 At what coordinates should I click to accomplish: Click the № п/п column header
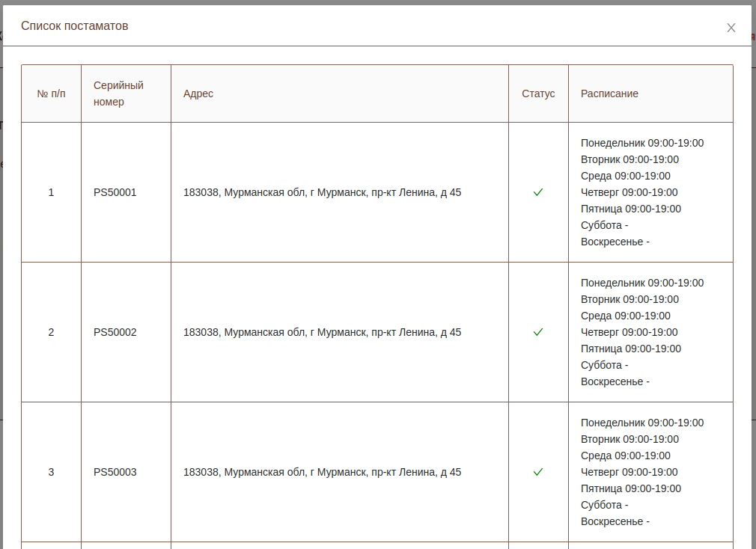point(51,93)
